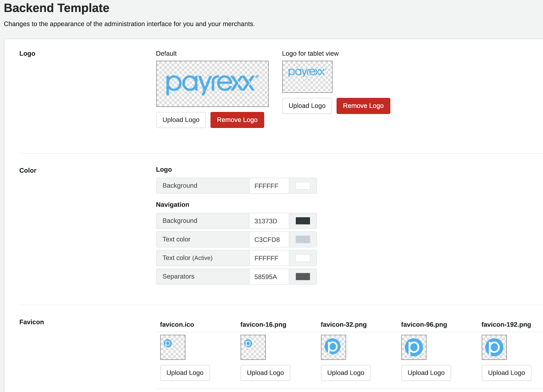Upload a new favicon-16.png file
Image resolution: width=543 pixels, height=392 pixels.
[265, 373]
